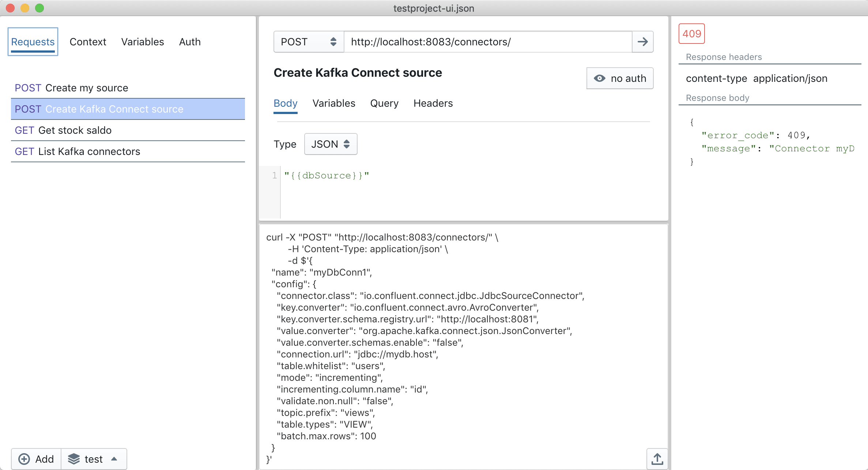This screenshot has width=868, height=470.
Task: Click the eye icon in no auth
Action: tap(600, 78)
